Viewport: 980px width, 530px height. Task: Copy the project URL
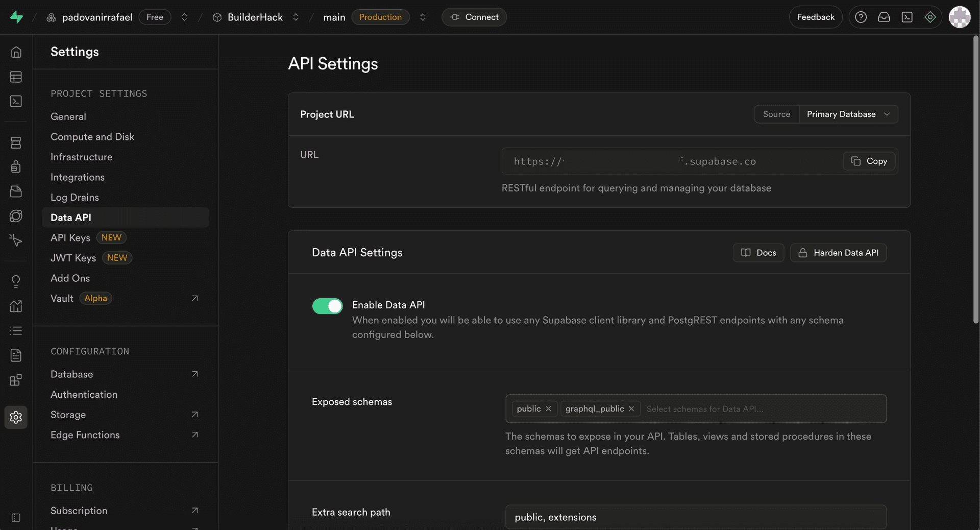tap(868, 161)
